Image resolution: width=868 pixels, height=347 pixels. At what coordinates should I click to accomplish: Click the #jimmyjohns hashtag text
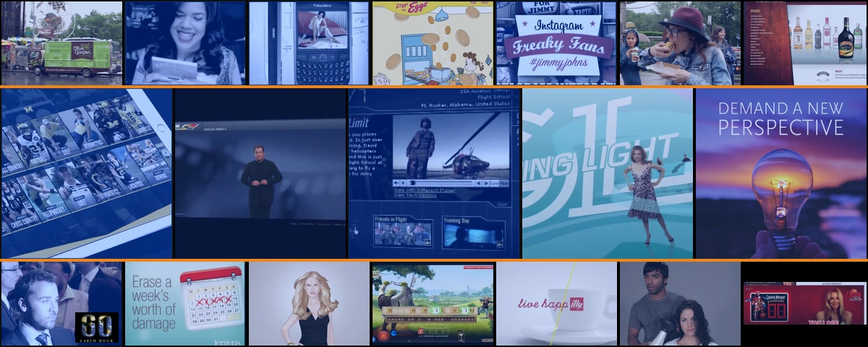click(556, 63)
